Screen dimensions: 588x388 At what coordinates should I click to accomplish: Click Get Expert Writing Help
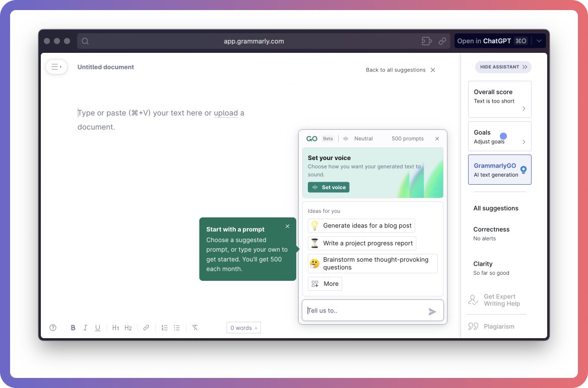click(502, 300)
